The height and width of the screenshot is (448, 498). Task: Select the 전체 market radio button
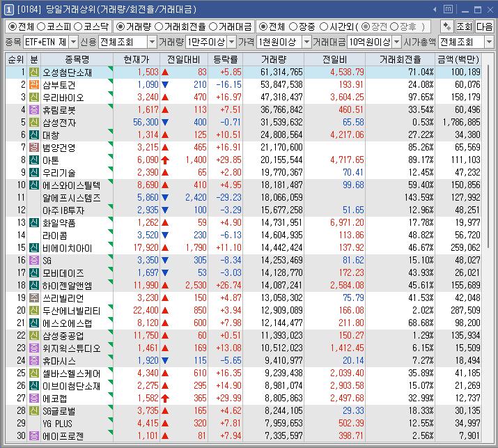12,26
